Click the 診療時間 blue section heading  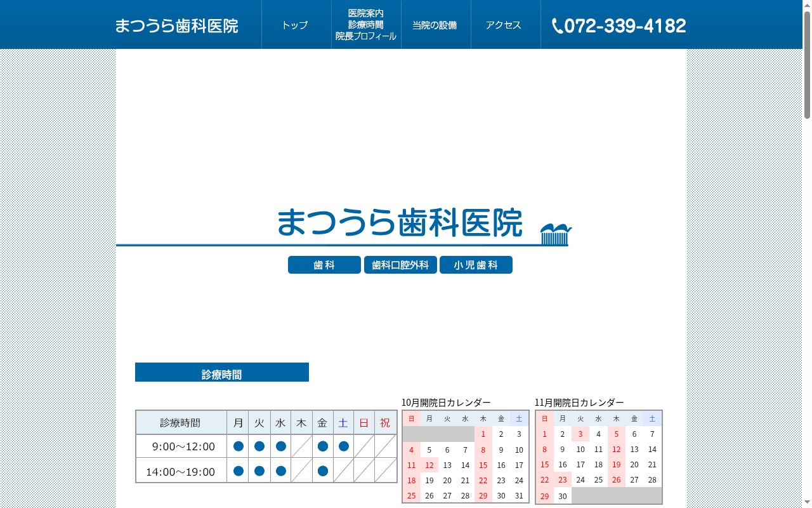(222, 372)
